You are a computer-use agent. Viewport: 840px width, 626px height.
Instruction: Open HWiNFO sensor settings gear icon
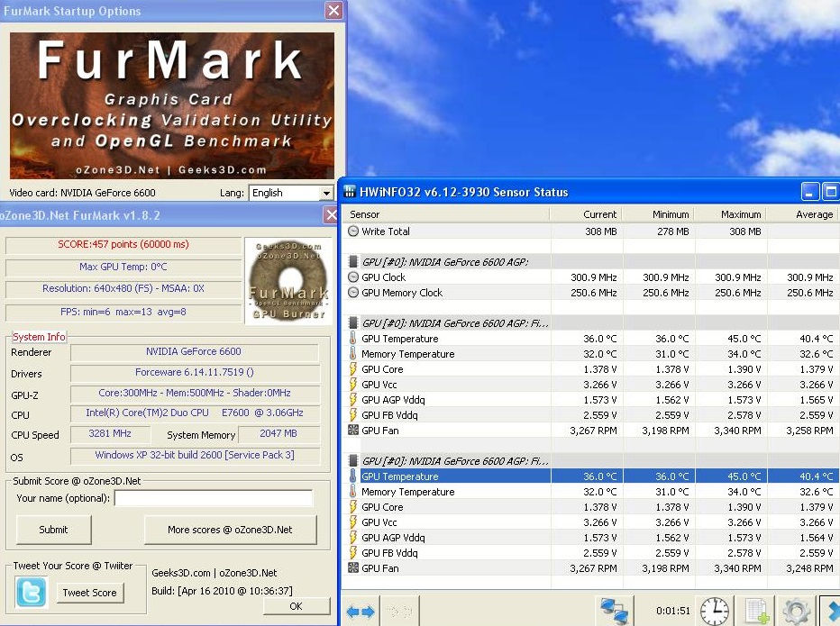coord(797,611)
